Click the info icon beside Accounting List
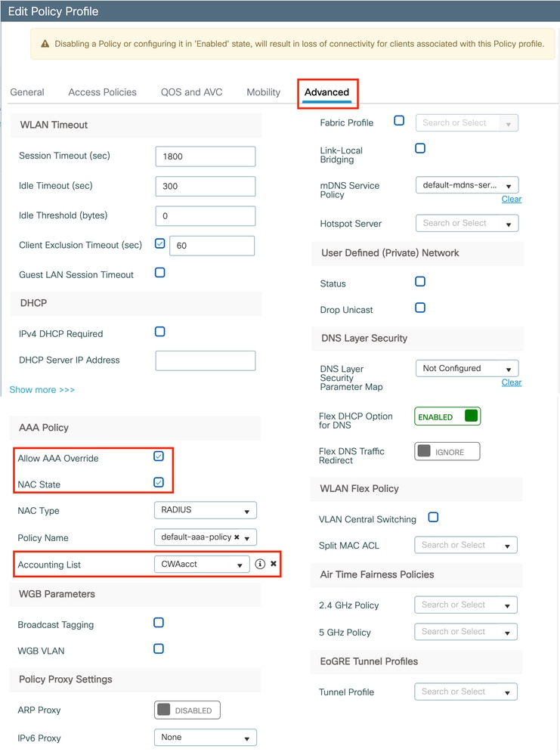560x755 pixels. coord(261,565)
